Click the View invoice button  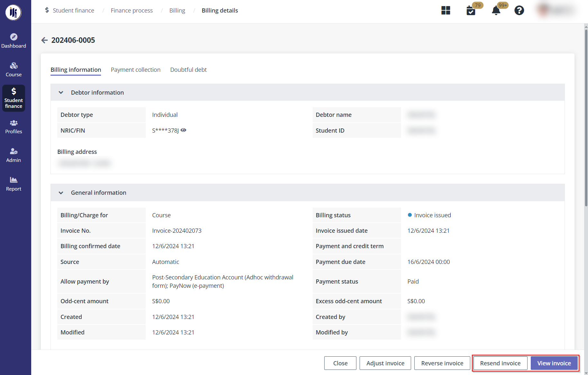point(554,363)
